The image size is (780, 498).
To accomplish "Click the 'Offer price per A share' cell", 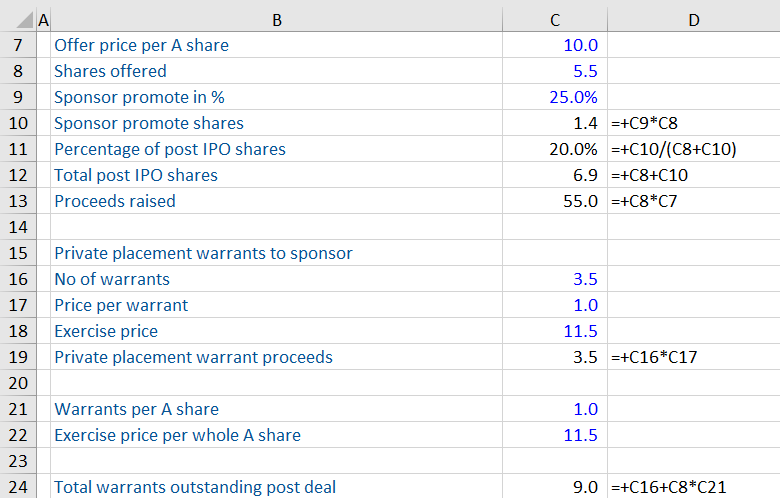I will [141, 45].
